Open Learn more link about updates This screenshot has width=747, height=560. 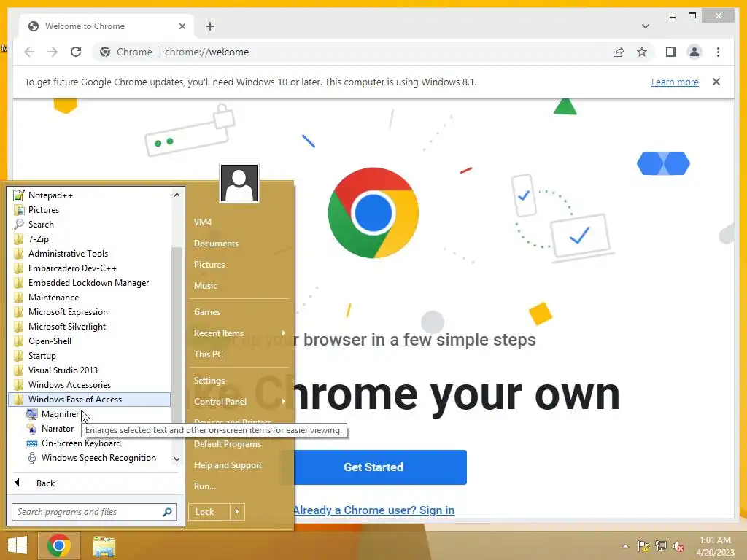[675, 82]
